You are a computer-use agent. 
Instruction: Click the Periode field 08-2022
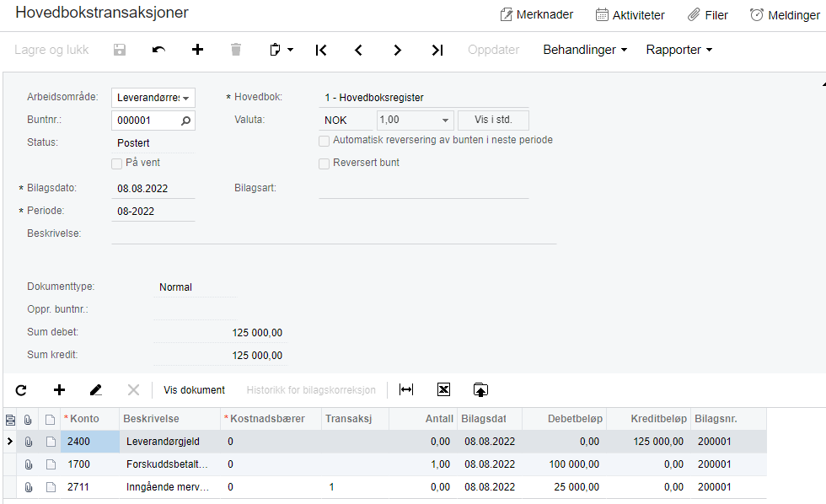pyautogui.click(x=153, y=212)
